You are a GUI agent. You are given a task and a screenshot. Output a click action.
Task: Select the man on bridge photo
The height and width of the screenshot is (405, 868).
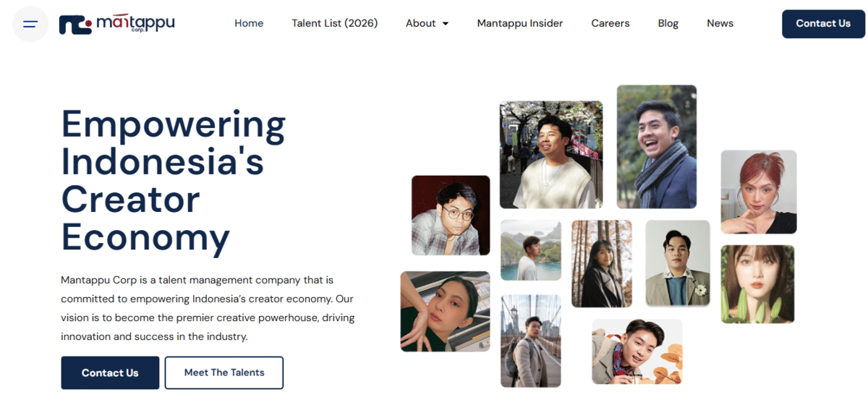[x=531, y=341]
